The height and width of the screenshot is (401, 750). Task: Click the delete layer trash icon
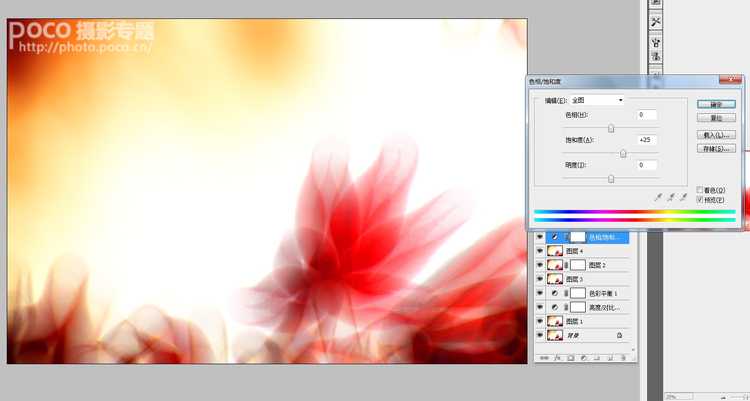623,357
